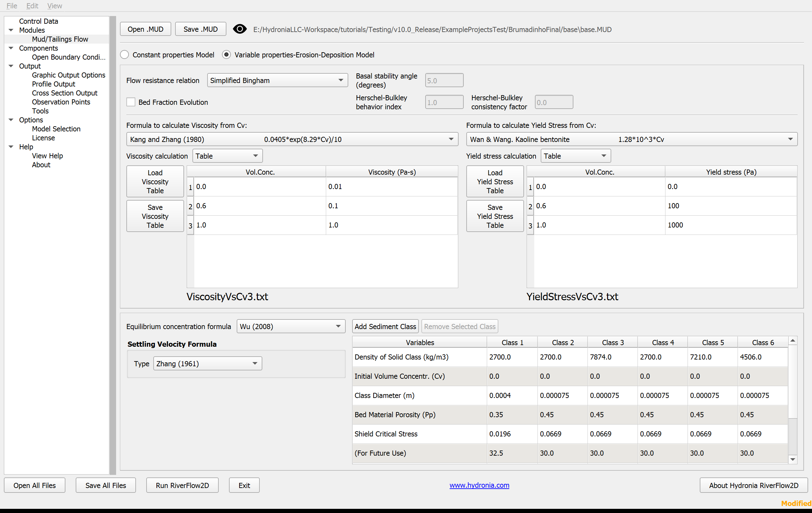Click Save All Files button
812x513 pixels.
point(106,485)
